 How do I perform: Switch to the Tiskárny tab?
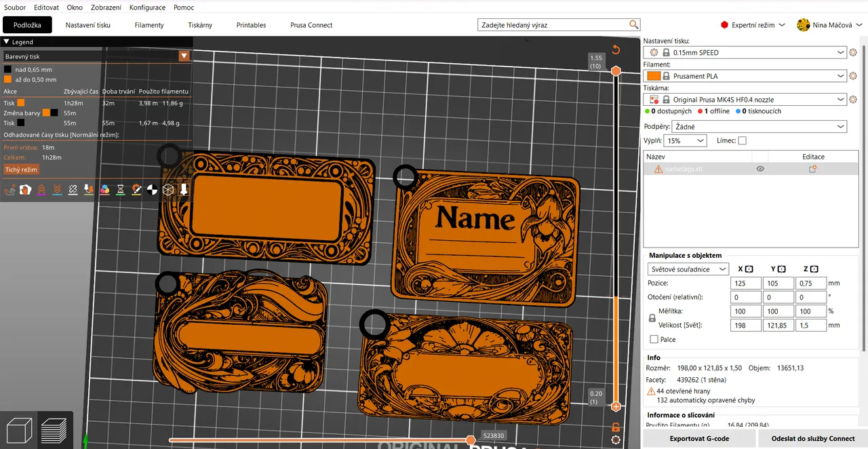pyautogui.click(x=199, y=25)
